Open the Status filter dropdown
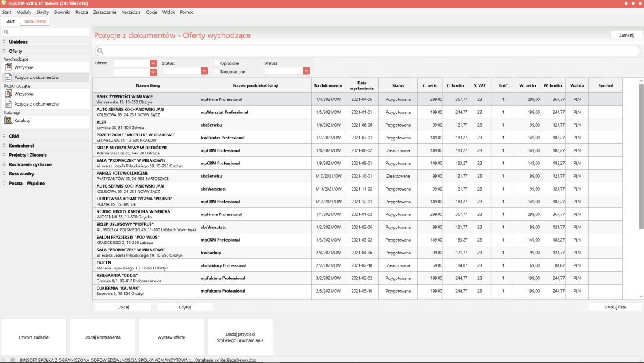 204,71
